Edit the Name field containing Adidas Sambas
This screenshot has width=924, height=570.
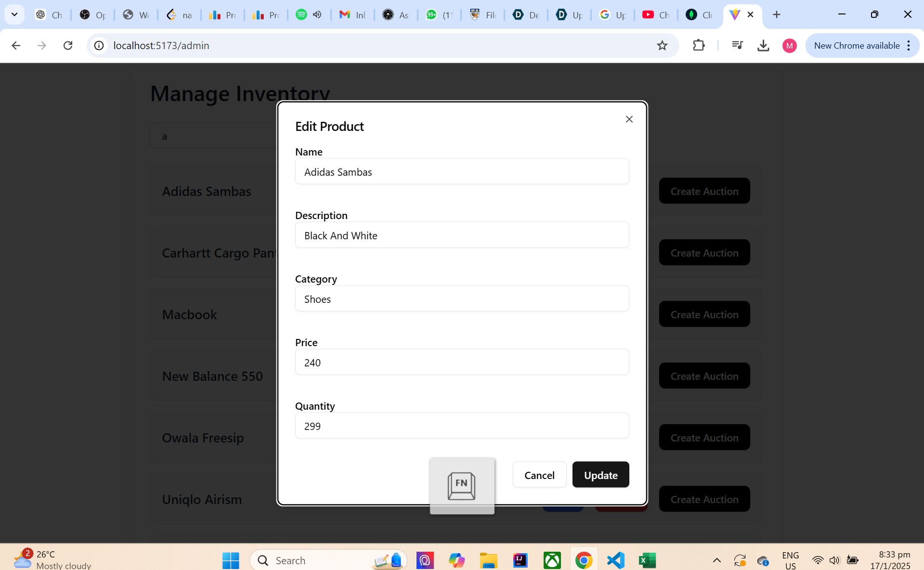point(462,171)
